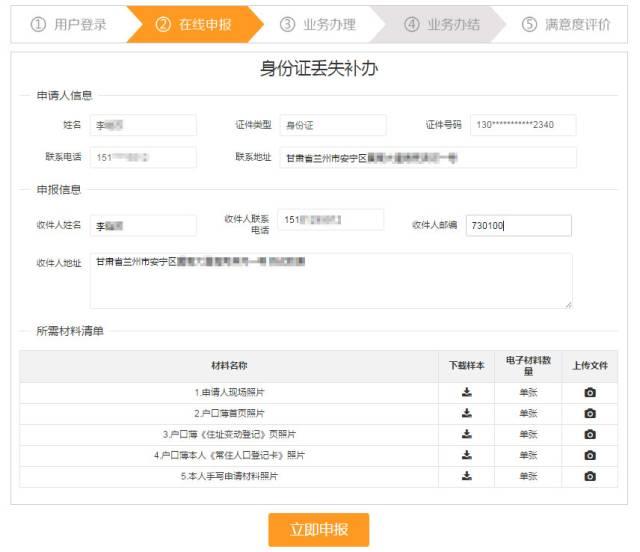The height and width of the screenshot is (552, 640).
Task: Edit the 收件人联系电话 field
Action: coord(331,220)
